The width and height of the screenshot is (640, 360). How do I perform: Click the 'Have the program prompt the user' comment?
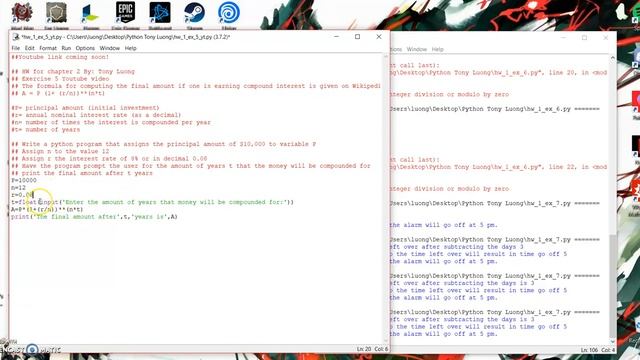191,166
